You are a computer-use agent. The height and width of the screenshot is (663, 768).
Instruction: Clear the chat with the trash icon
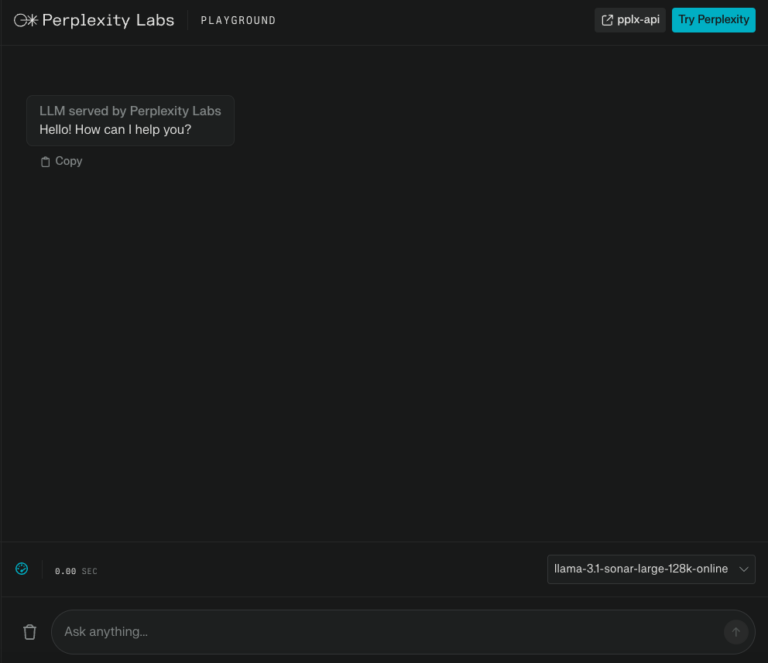click(30, 631)
